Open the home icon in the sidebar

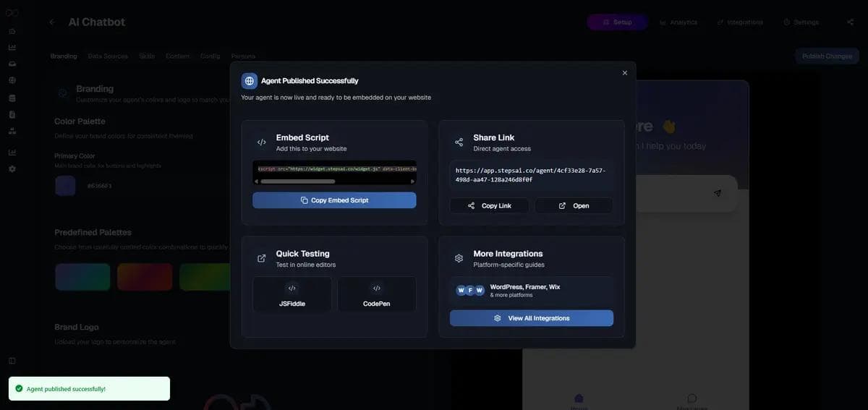(x=12, y=31)
